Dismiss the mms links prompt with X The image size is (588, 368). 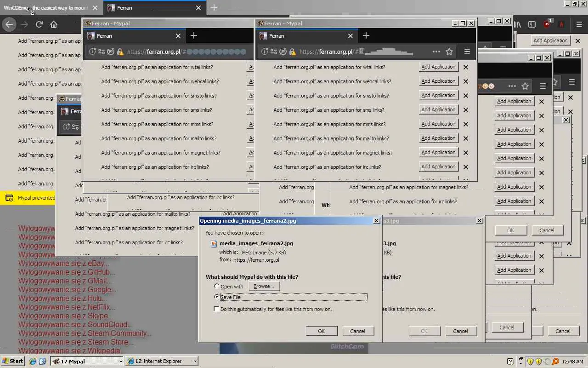tap(466, 124)
